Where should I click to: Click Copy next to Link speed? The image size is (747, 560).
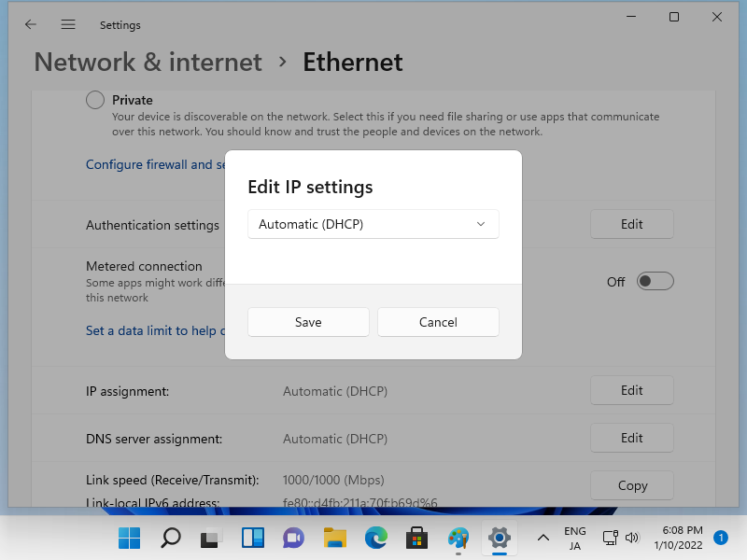point(632,485)
